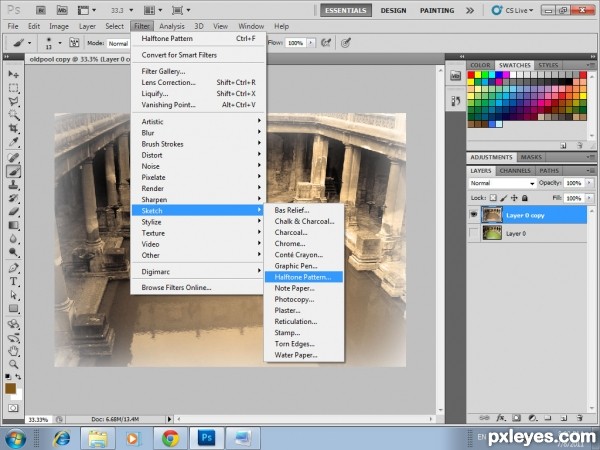Select the Path Selection tool
This screenshot has height=450, width=600.
[13, 295]
